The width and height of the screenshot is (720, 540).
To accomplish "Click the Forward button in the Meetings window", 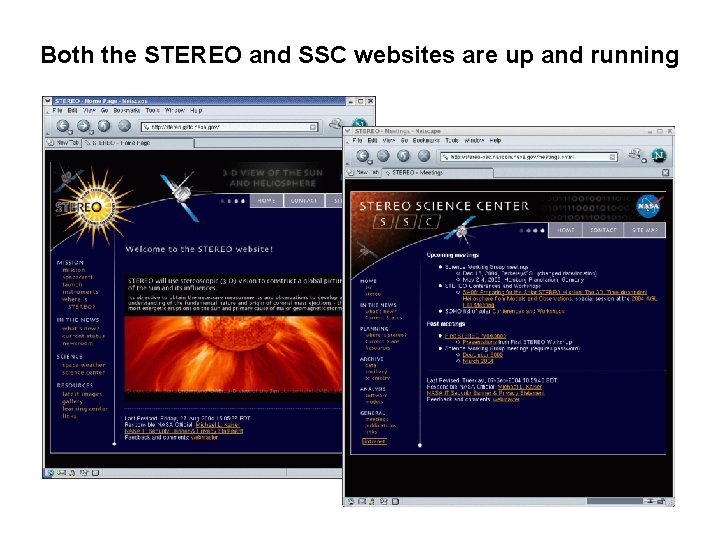I will [383, 156].
